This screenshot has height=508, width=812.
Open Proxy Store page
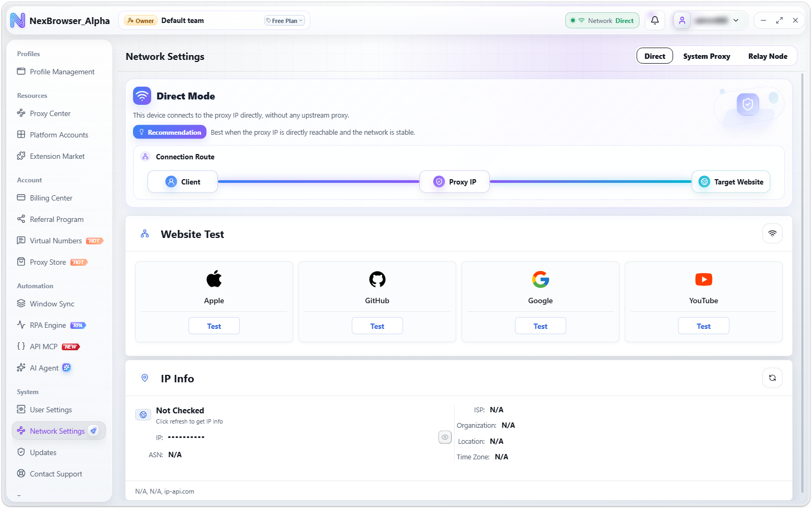click(59, 262)
